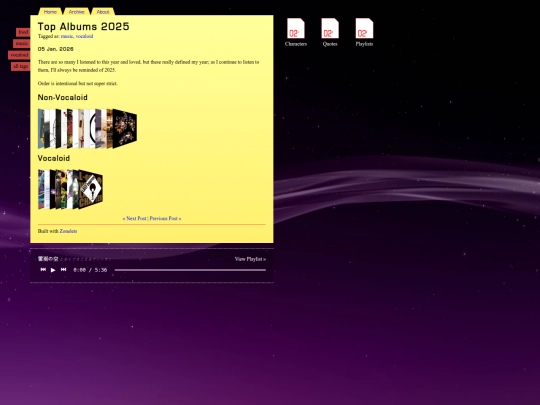This screenshot has width=540, height=405.
Task: Open the Quotes file icon
Action: 330,32
